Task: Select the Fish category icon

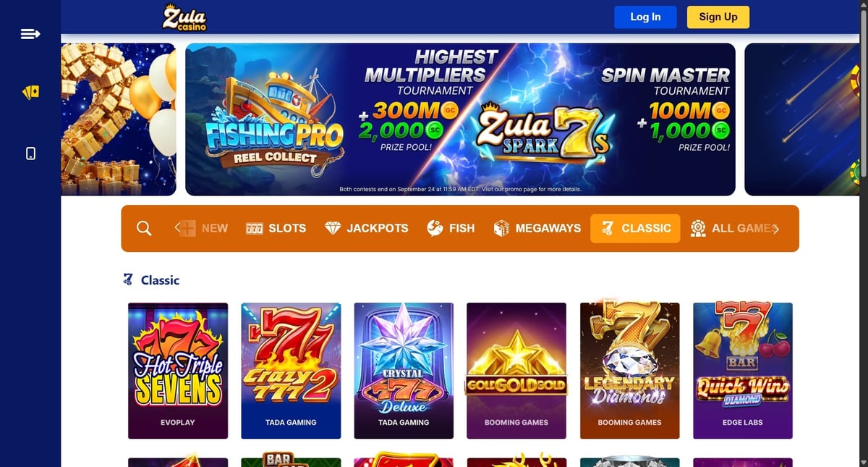Action: point(435,228)
